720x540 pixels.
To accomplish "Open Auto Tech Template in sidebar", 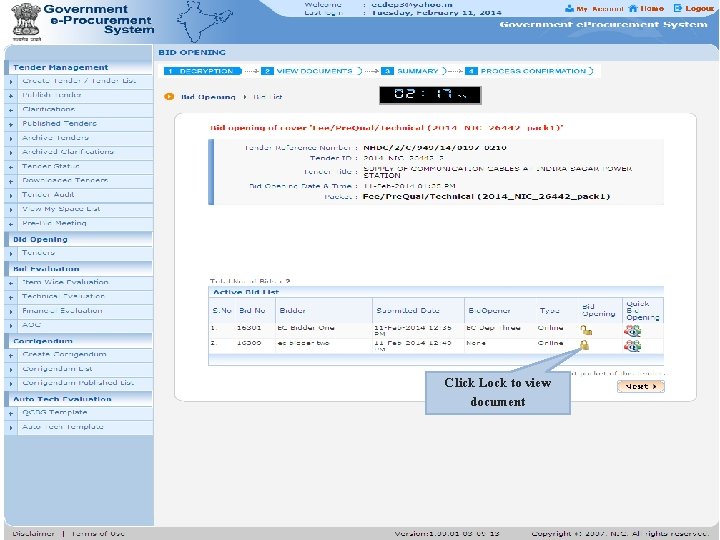I will [x=63, y=427].
